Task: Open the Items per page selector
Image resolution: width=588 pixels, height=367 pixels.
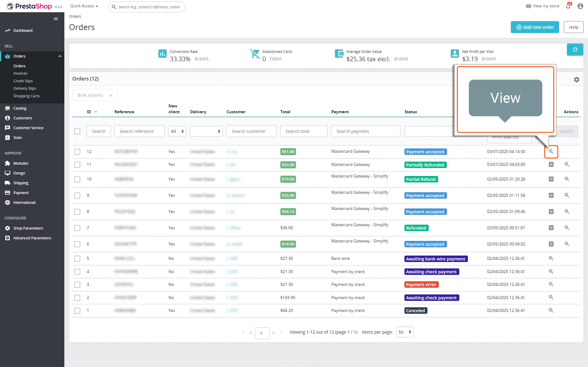Action: (x=405, y=332)
